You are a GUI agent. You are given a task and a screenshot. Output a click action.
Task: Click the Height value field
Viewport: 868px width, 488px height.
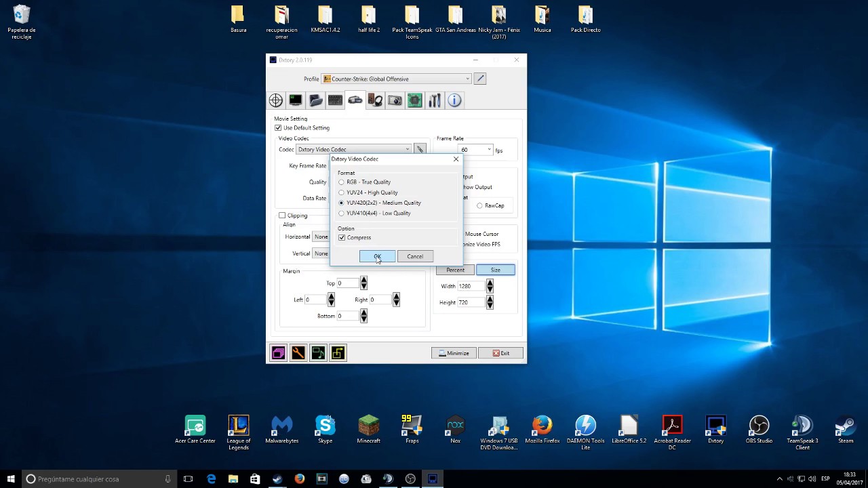pos(471,302)
